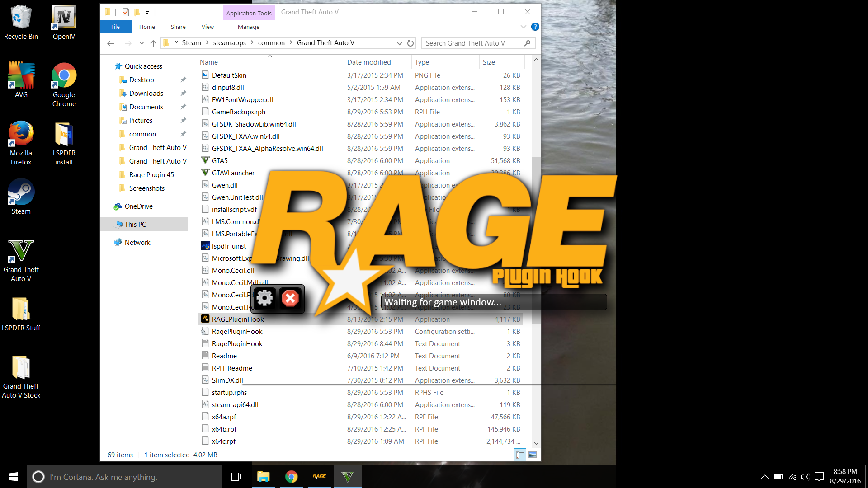Open the Explorer help question mark icon
Viewport: 868px width, 488px height.
coord(535,27)
